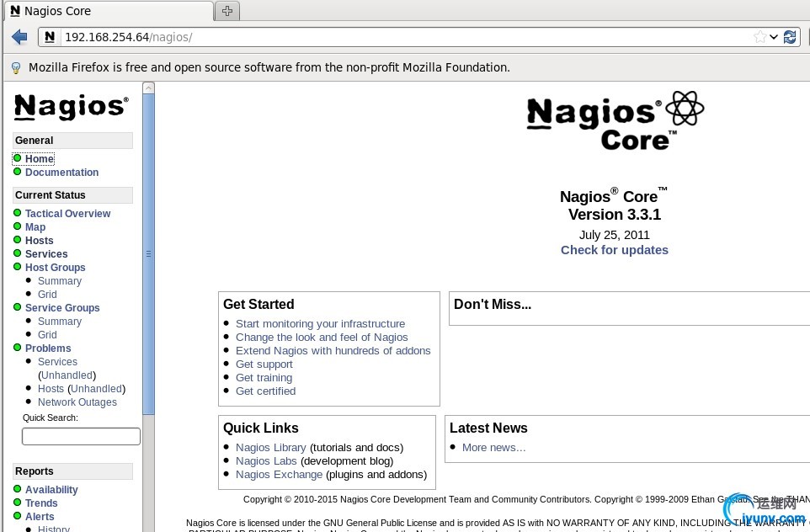Open the Get certified link

[265, 391]
